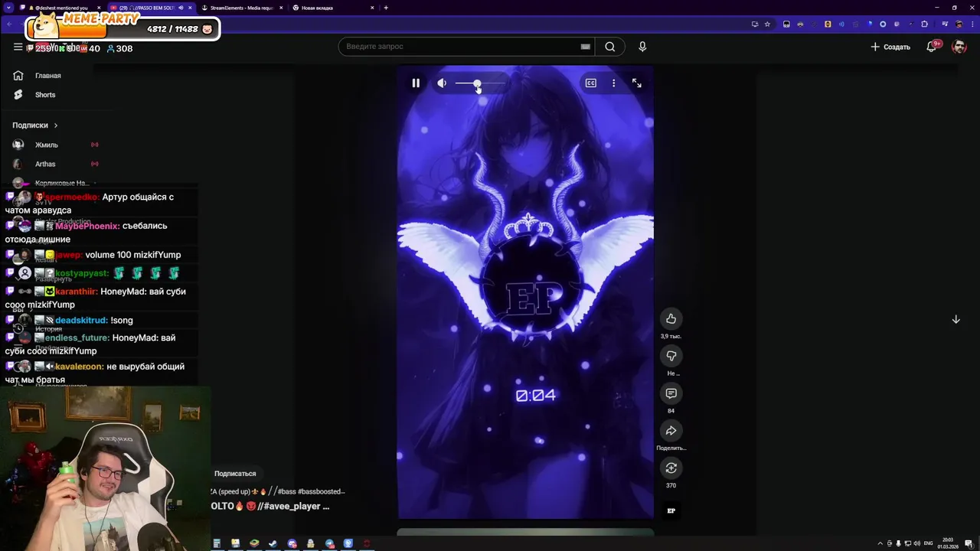Open the Extensions puzzle icon
The width and height of the screenshot is (980, 551).
click(924, 24)
